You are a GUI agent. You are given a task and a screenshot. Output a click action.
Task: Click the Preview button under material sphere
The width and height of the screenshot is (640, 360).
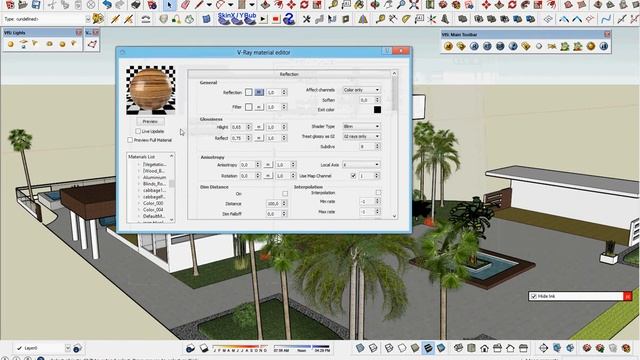[150, 122]
